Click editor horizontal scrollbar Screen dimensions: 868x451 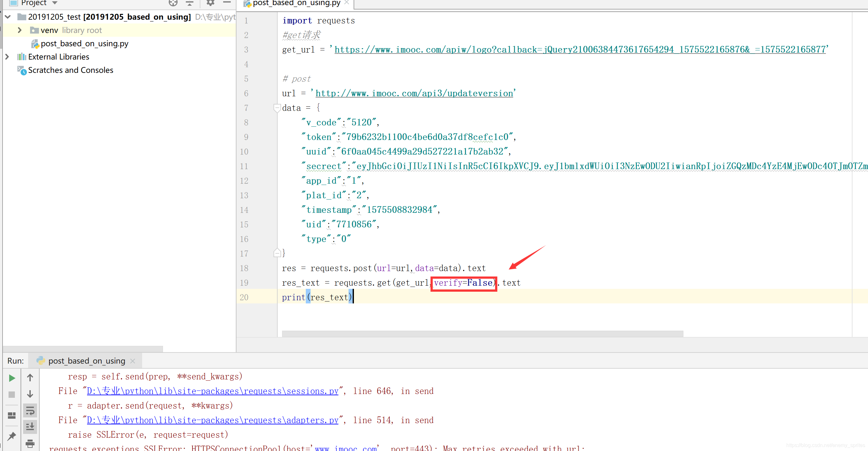[482, 334]
